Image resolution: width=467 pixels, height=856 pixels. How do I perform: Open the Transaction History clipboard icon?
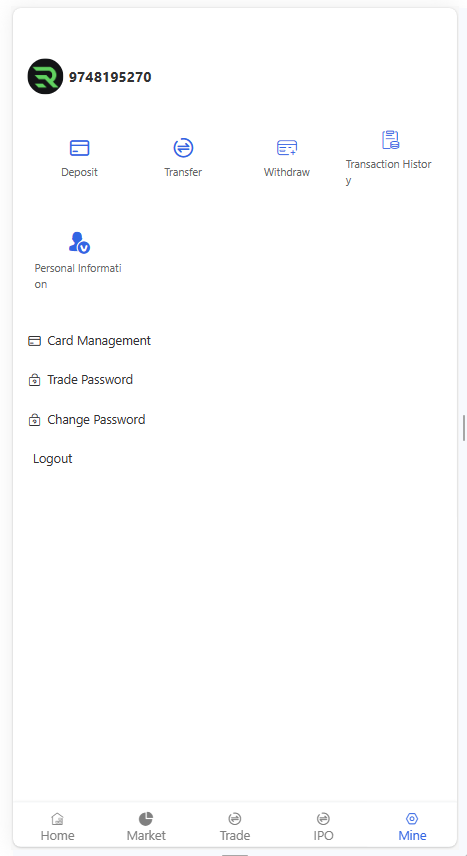(x=390, y=140)
